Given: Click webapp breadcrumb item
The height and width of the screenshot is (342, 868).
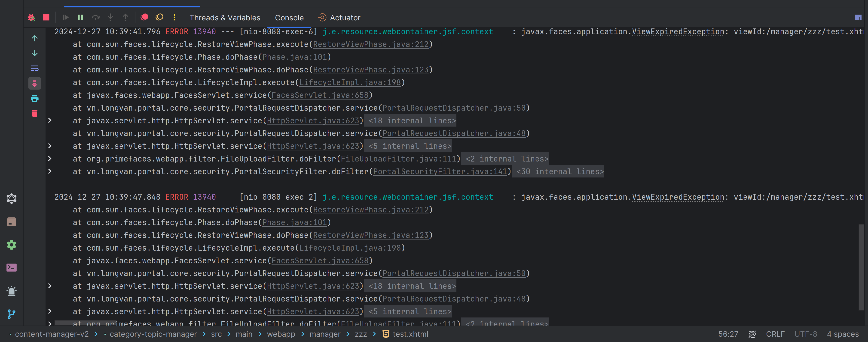Looking at the screenshot, I should click(x=281, y=334).
